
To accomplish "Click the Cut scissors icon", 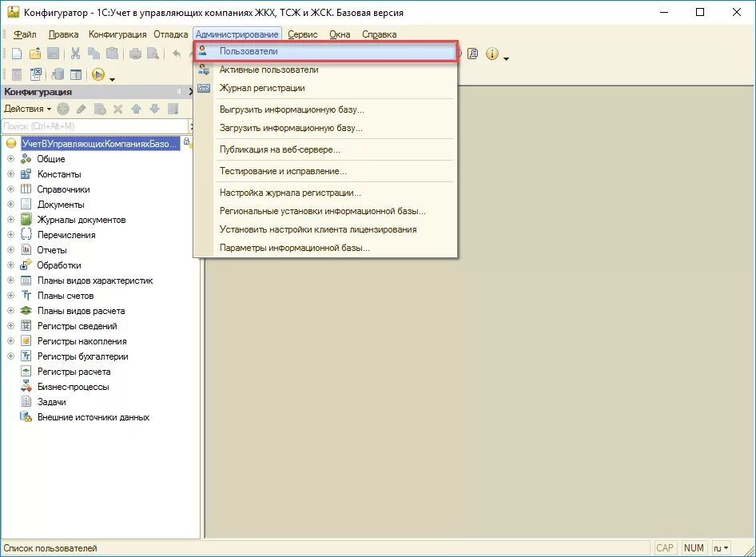I will [75, 54].
